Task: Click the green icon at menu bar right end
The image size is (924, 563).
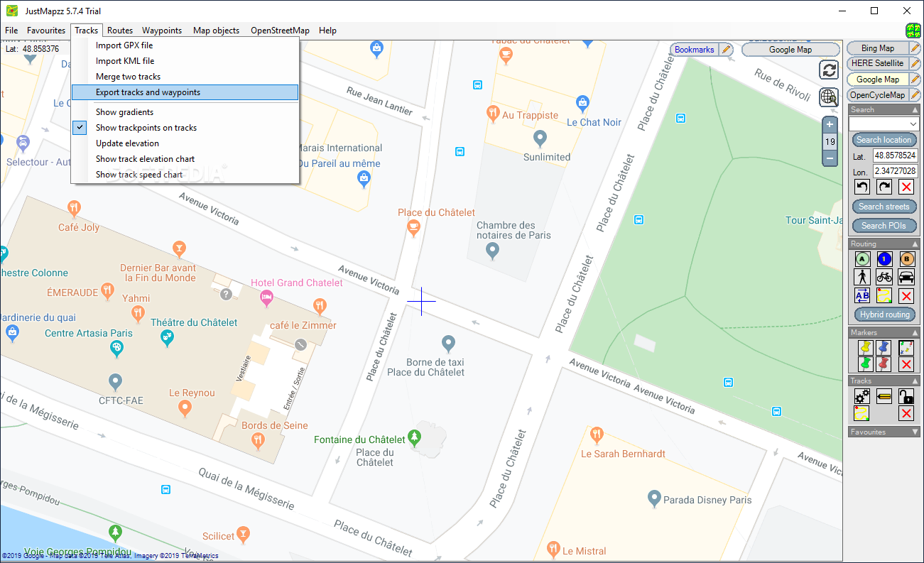Action: click(x=913, y=31)
